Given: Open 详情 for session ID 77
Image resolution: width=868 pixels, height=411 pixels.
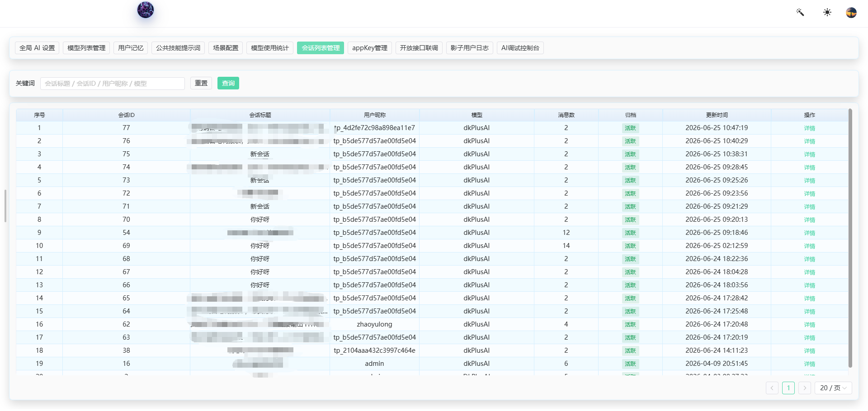Looking at the screenshot, I should click(x=810, y=128).
